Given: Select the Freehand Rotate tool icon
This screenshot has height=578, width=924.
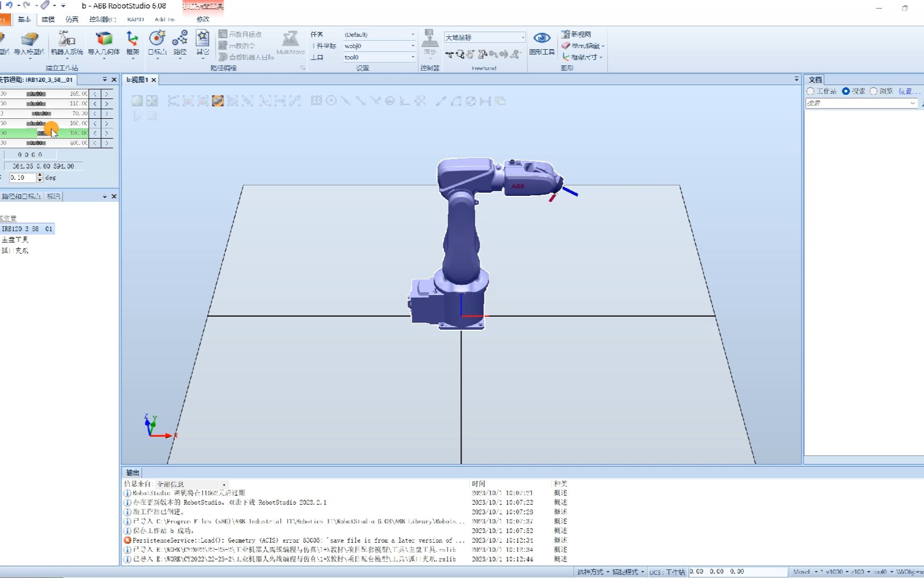Looking at the screenshot, I should [x=460, y=54].
